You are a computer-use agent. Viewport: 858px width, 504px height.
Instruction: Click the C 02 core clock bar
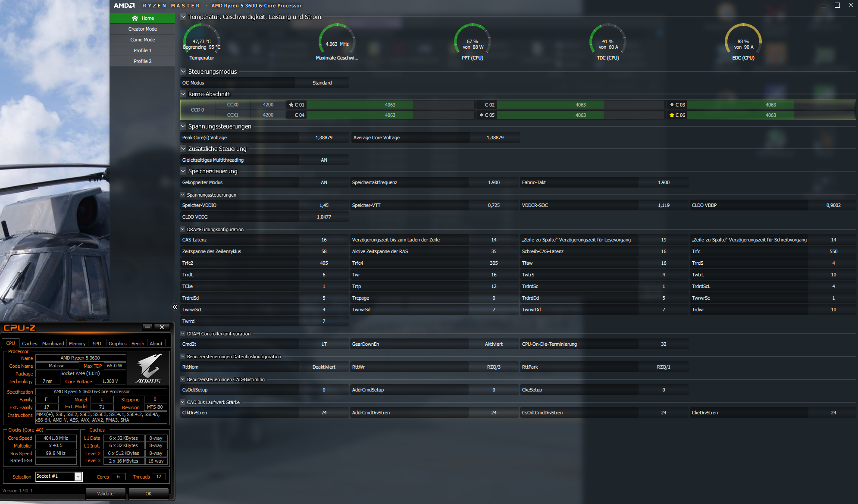(580, 105)
